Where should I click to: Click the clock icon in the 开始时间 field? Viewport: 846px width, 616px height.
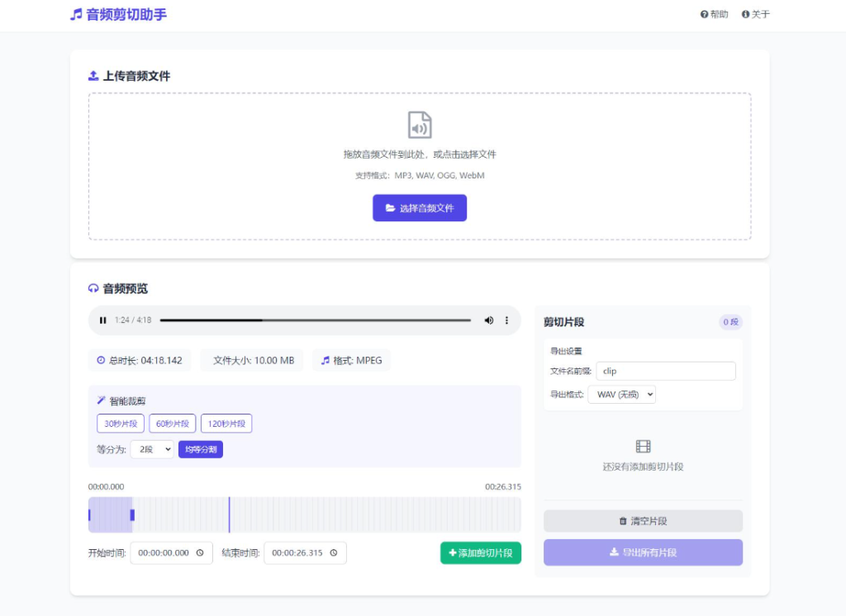(202, 552)
